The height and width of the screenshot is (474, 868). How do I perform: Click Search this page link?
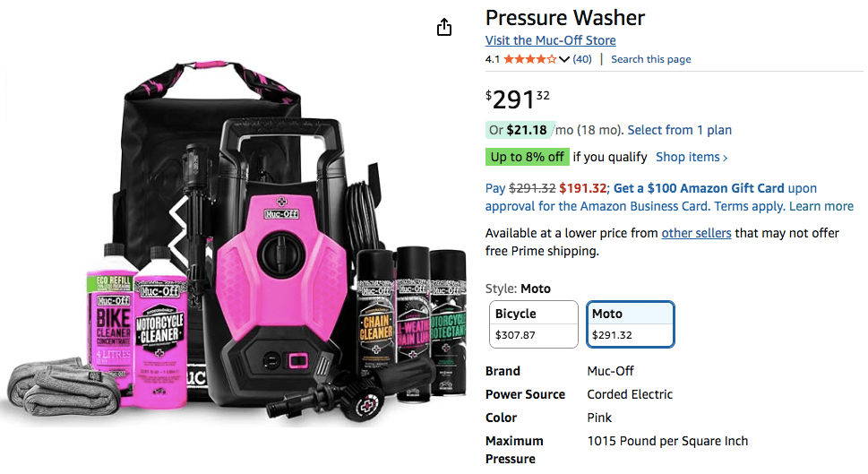(x=650, y=59)
